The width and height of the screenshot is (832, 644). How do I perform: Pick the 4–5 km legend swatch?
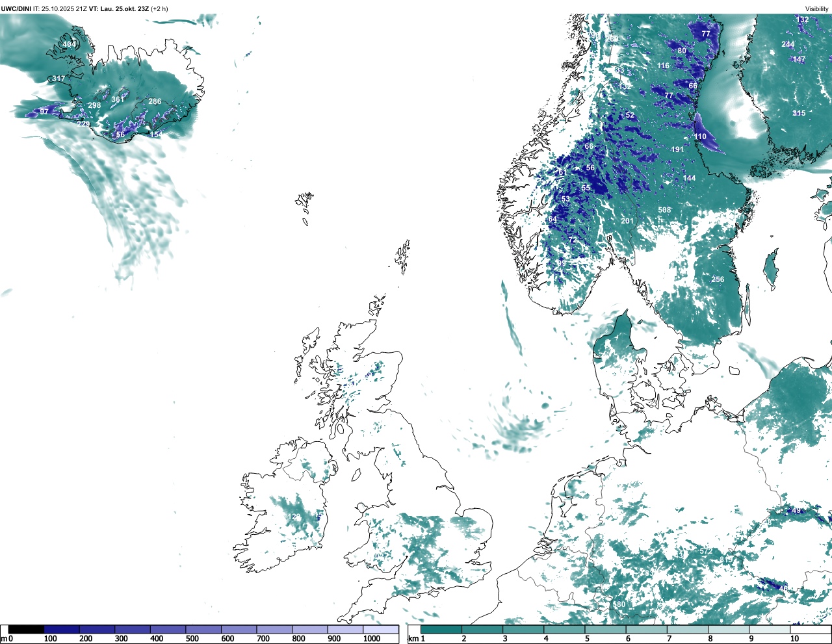pos(565,629)
